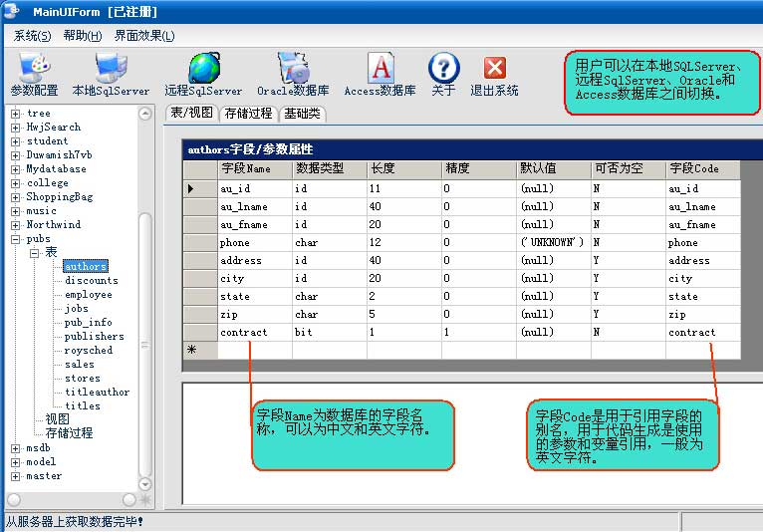Image resolution: width=763 pixels, height=532 pixels.
Task: Select the 远程SqlServer globe icon
Action: 203,70
